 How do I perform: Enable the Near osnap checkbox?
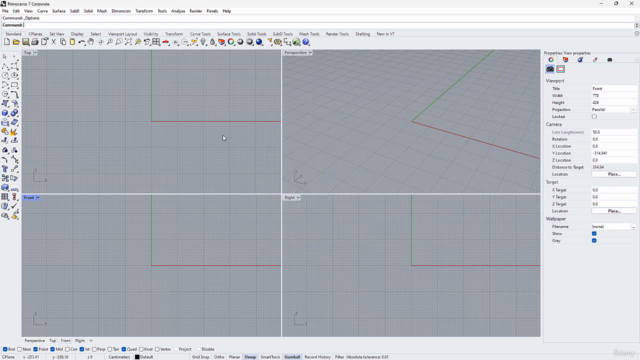point(20,349)
